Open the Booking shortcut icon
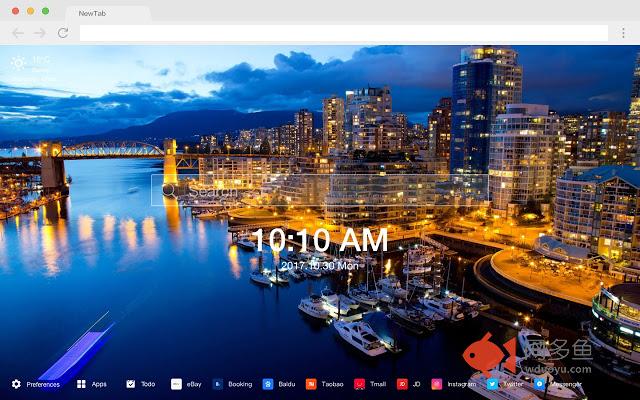 (217, 384)
